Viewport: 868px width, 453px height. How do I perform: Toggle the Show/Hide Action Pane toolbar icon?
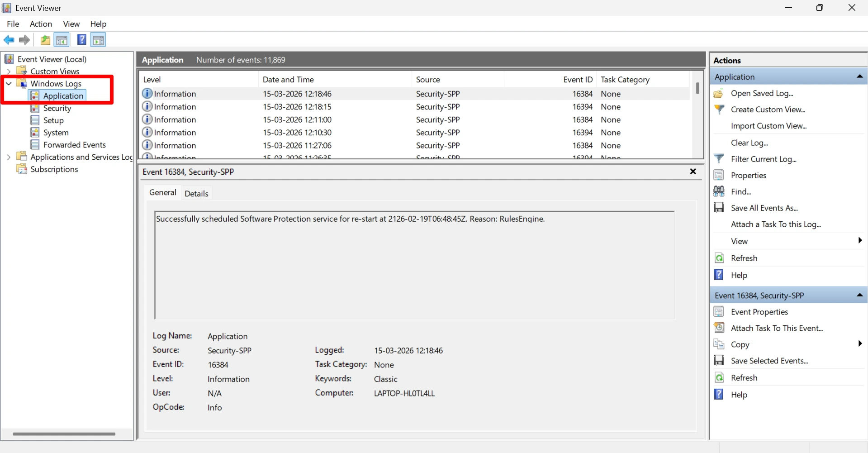pos(98,40)
